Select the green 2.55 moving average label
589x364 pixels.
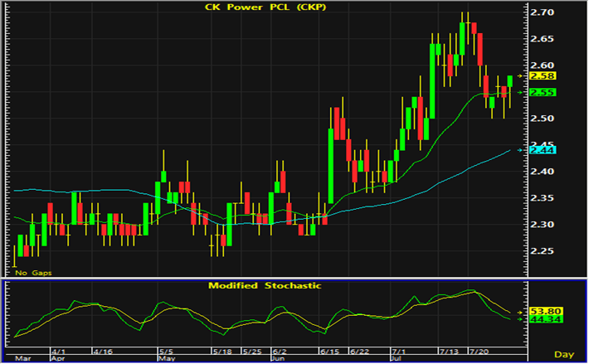click(x=543, y=92)
